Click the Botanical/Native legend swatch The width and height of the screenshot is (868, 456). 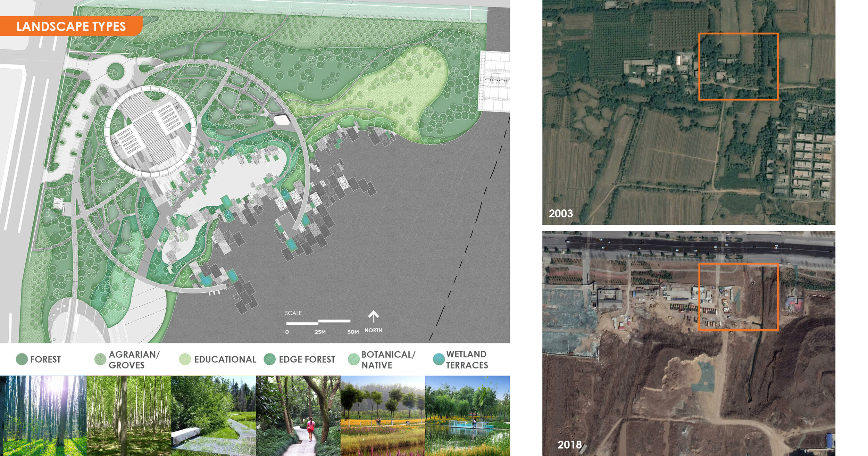click(x=354, y=359)
